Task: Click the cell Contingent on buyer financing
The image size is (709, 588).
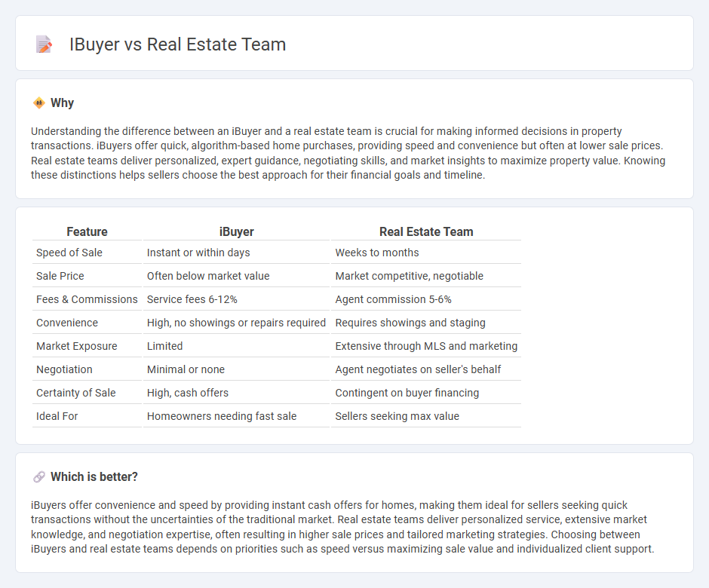Action: click(x=407, y=394)
